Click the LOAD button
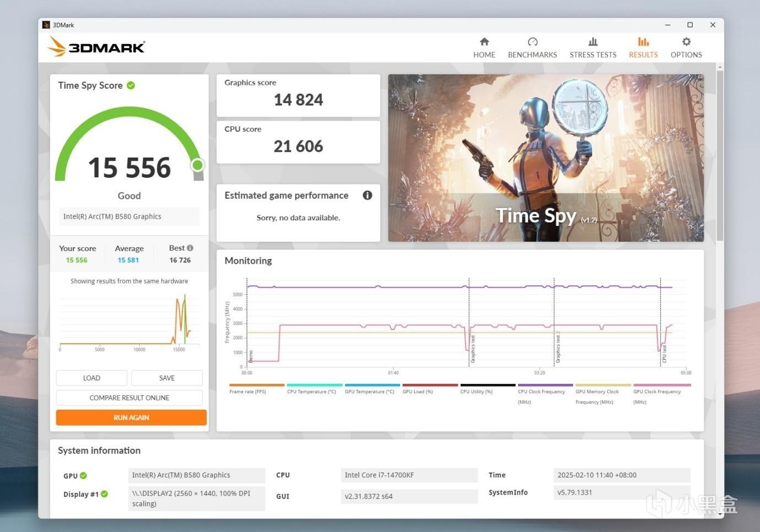 pos(91,378)
